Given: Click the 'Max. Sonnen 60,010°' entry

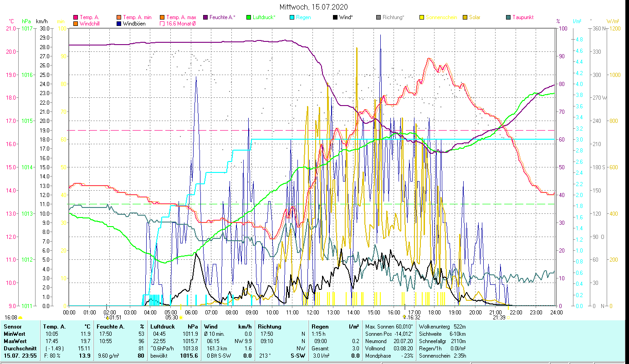Looking at the screenshot, I should click(389, 327).
